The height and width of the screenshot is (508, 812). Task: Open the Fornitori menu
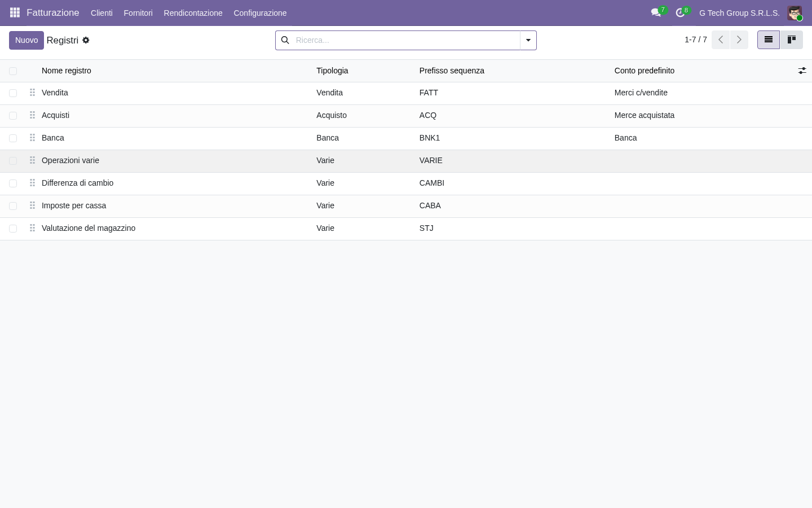[x=138, y=12]
